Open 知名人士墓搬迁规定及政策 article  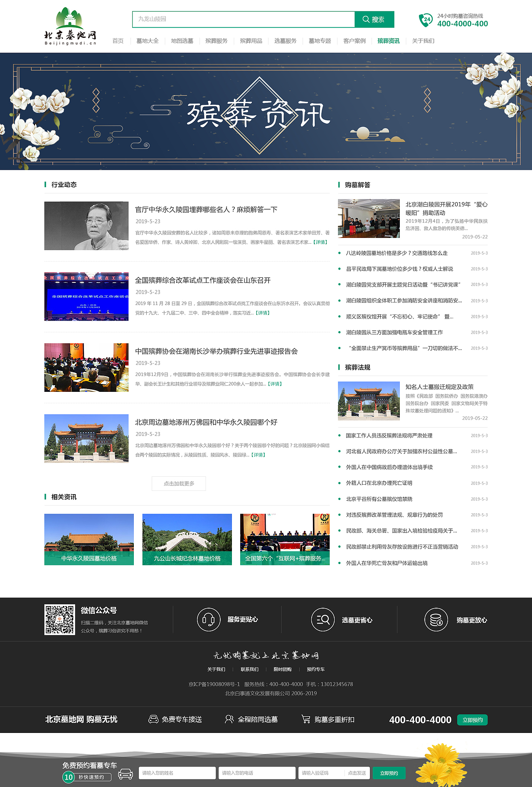point(440,387)
